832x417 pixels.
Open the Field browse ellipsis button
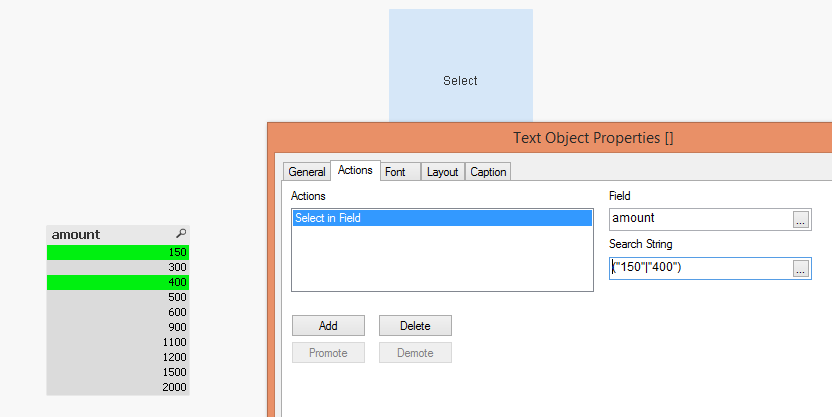coord(801,220)
